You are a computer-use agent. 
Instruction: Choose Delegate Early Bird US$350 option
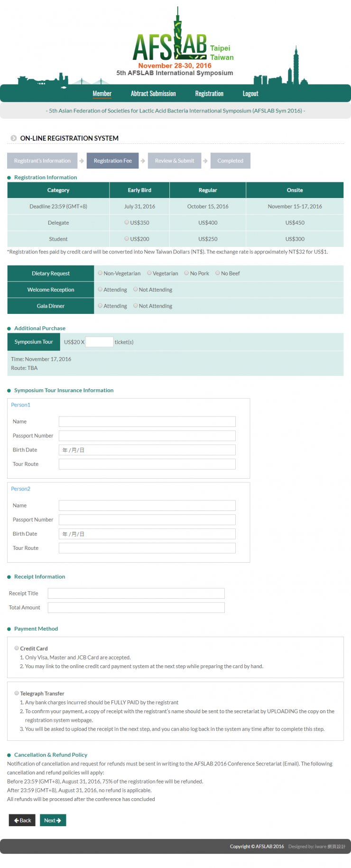click(x=127, y=222)
